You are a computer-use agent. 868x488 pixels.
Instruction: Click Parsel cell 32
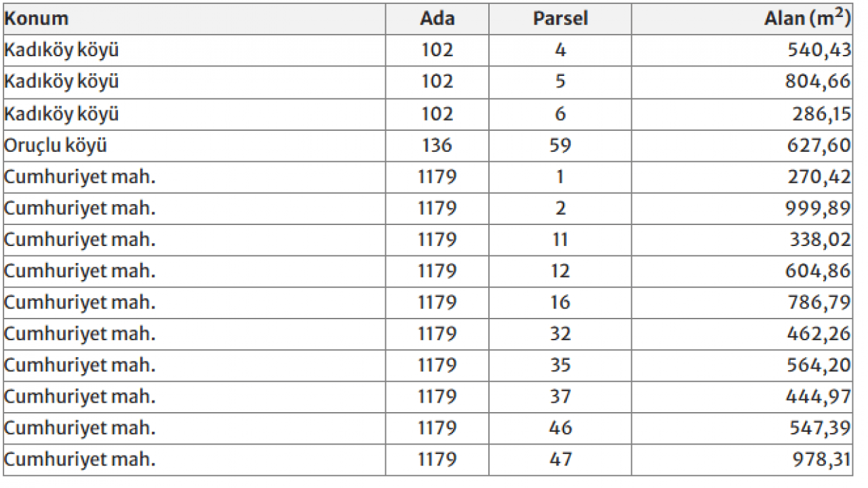pos(560,334)
